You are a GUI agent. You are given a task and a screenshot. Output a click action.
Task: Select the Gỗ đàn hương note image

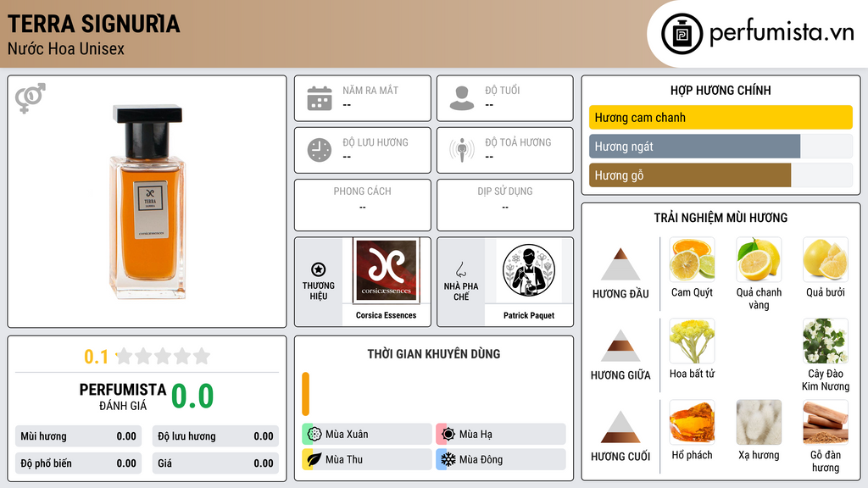click(826, 422)
